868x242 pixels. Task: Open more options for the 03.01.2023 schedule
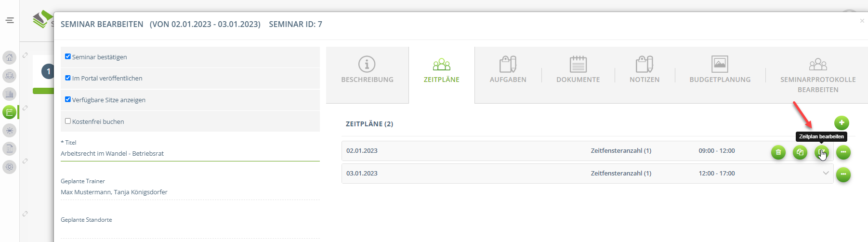point(843,175)
